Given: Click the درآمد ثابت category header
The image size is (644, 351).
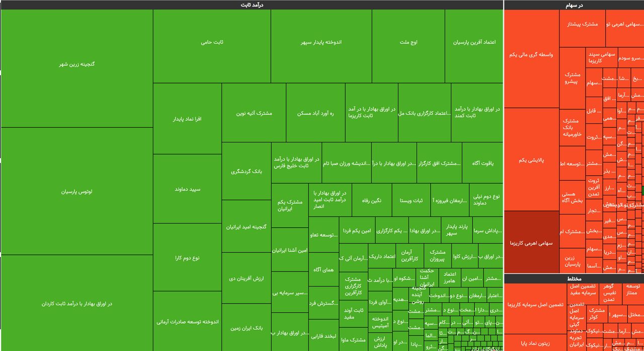Looking at the screenshot, I should 252,5.
